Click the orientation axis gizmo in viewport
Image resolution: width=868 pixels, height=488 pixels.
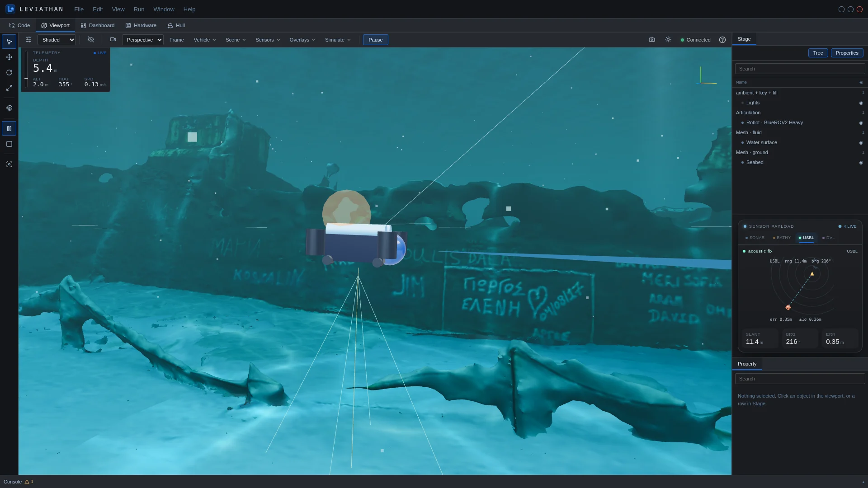point(707,76)
